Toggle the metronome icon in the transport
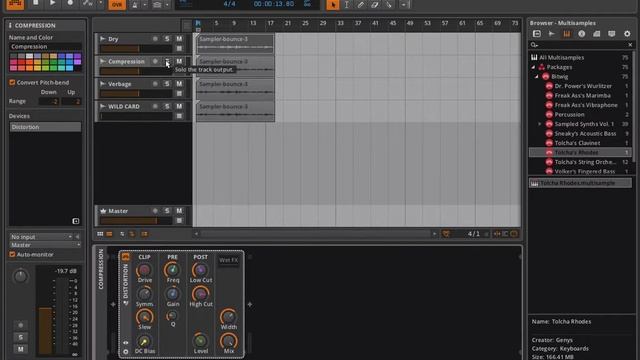640x360 pixels. pyautogui.click(x=134, y=4)
